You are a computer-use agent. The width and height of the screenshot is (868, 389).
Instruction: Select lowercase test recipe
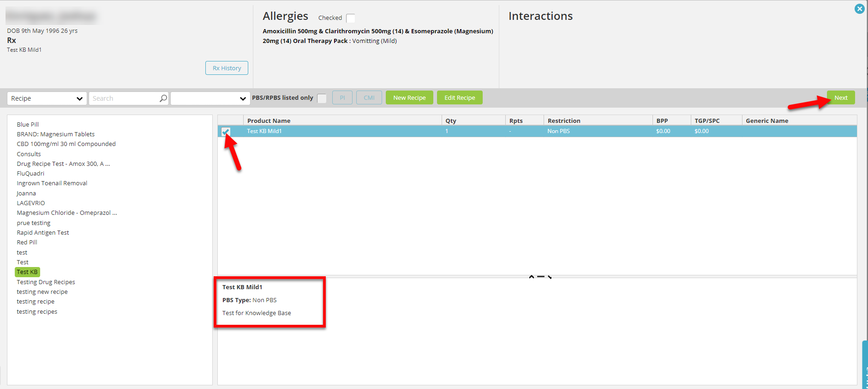pyautogui.click(x=22, y=252)
